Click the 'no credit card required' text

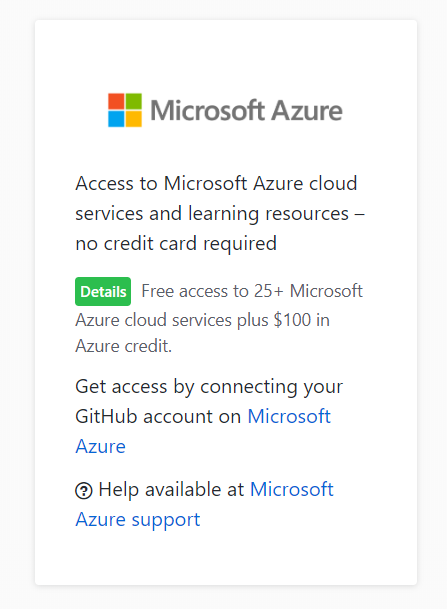[x=176, y=244]
